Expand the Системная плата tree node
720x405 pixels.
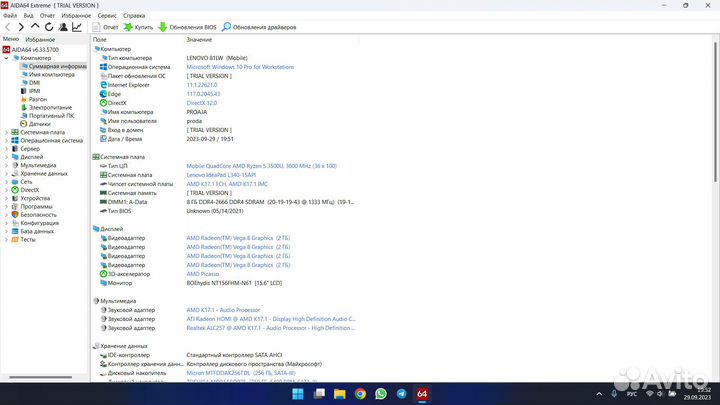click(x=6, y=132)
